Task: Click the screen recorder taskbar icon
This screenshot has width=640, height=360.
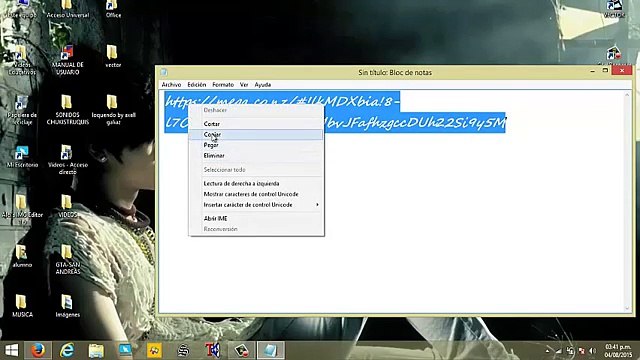Action: 242,350
